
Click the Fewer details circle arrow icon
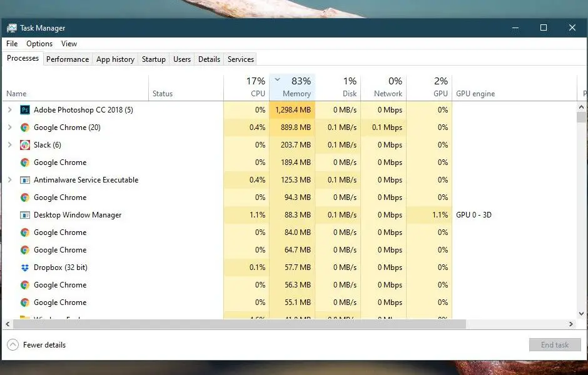pos(13,344)
